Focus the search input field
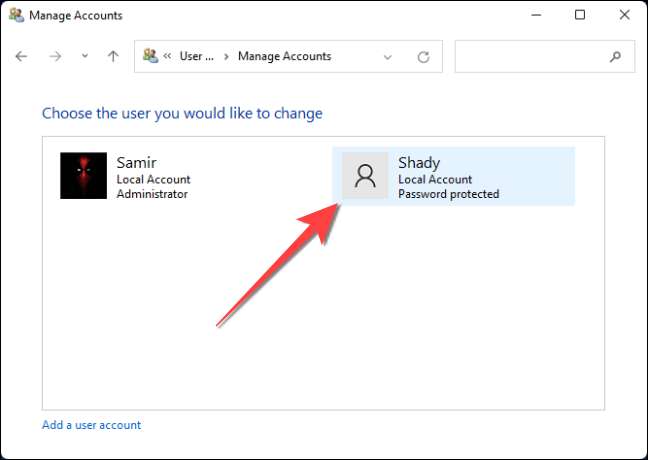 pyautogui.click(x=530, y=57)
